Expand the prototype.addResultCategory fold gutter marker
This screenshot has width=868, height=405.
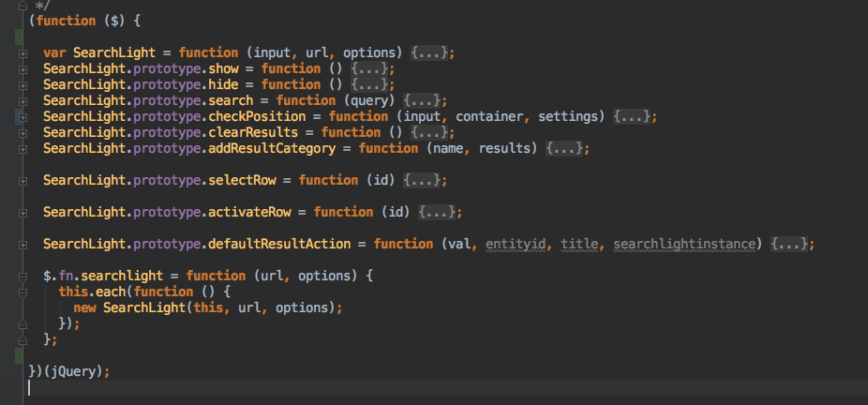click(22, 149)
